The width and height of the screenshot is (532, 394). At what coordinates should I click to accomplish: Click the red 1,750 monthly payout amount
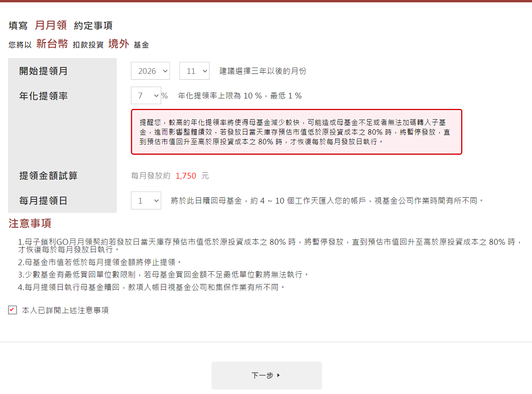point(186,175)
